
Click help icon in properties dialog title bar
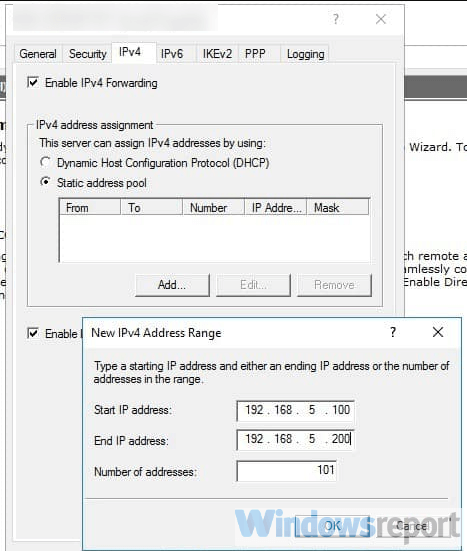336,19
